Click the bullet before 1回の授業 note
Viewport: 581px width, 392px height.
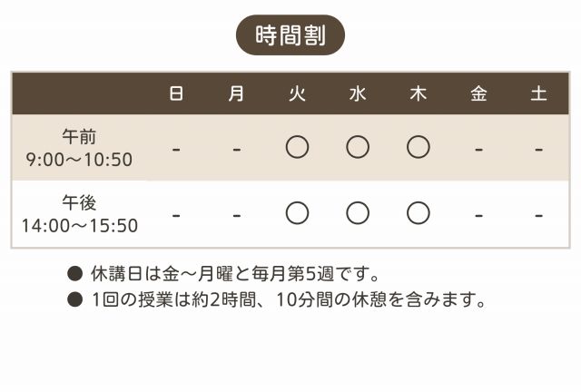75,299
